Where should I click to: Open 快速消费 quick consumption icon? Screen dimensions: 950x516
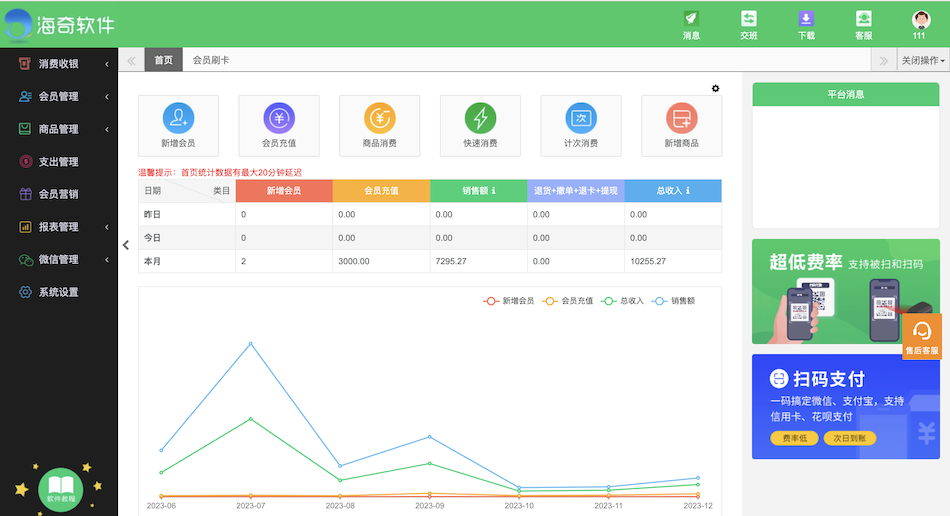point(480,119)
